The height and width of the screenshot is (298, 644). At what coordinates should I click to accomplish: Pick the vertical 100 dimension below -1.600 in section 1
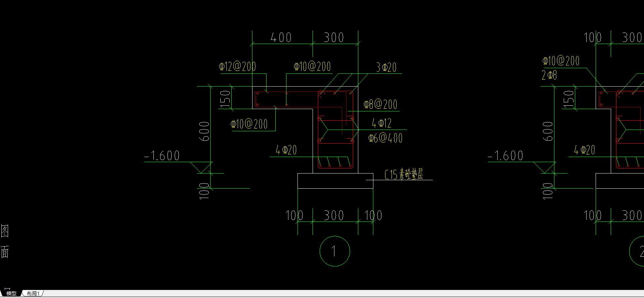pyautogui.click(x=204, y=191)
